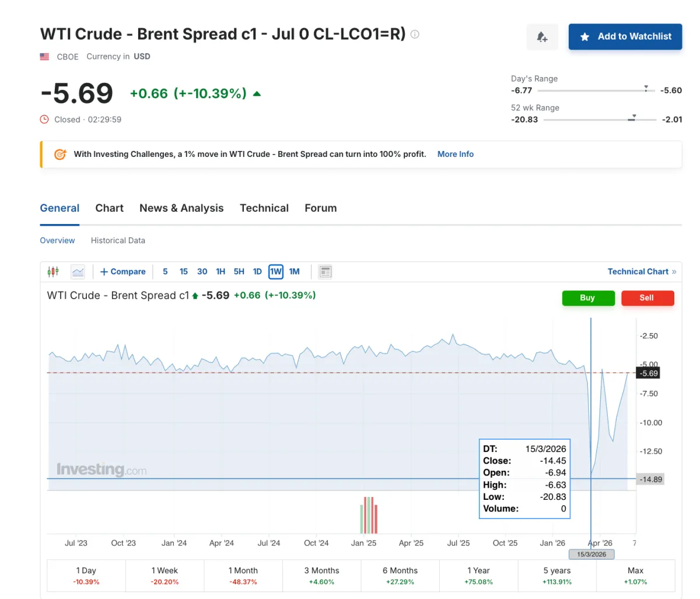
Task: Switch to the Historical Data sub-tab
Action: 118,240
